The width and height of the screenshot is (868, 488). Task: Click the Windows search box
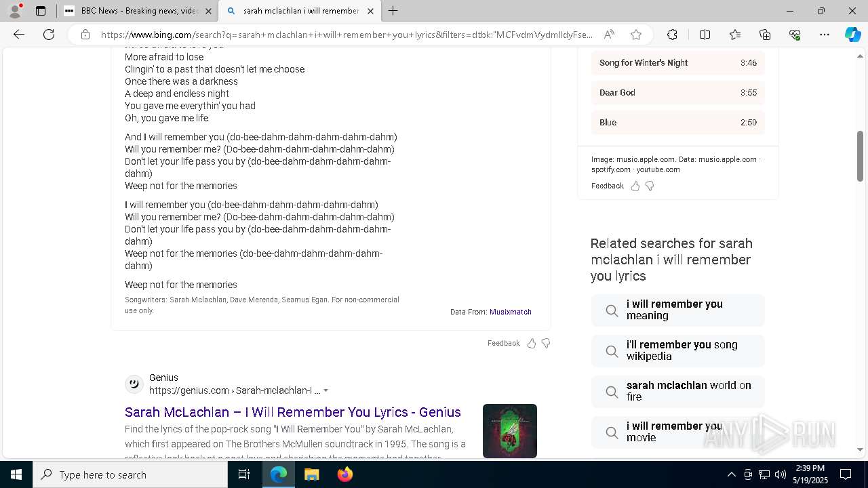pyautogui.click(x=130, y=474)
